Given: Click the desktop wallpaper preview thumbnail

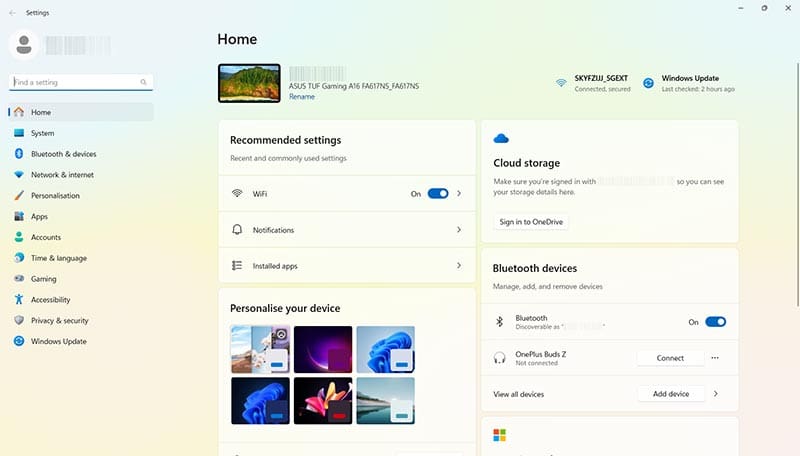Looking at the screenshot, I should (x=249, y=83).
